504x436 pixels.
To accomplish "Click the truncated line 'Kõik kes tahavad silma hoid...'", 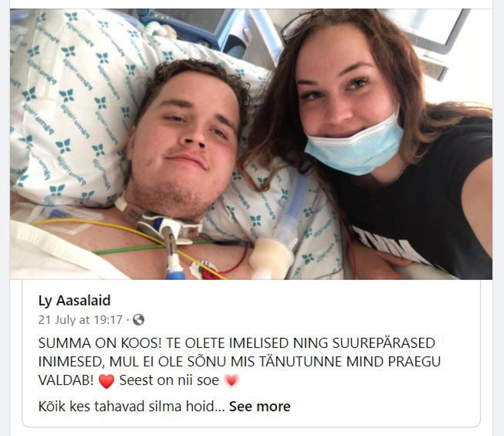I will pyautogui.click(x=132, y=406).
